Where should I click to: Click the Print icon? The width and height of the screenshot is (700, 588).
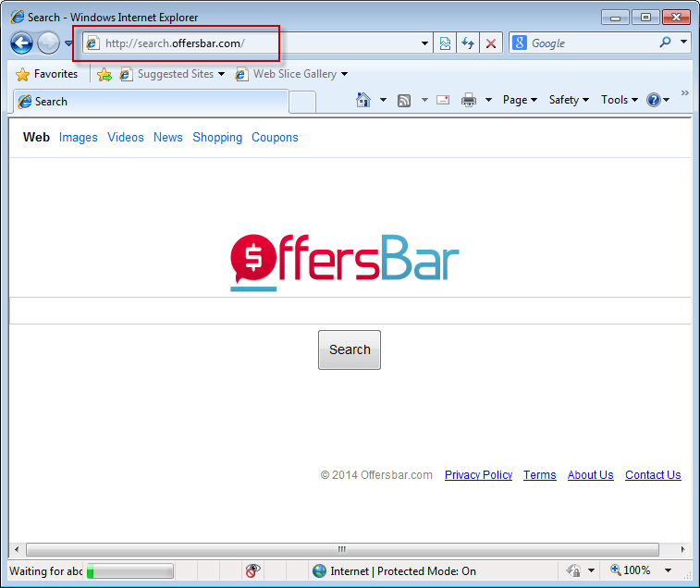[x=469, y=100]
